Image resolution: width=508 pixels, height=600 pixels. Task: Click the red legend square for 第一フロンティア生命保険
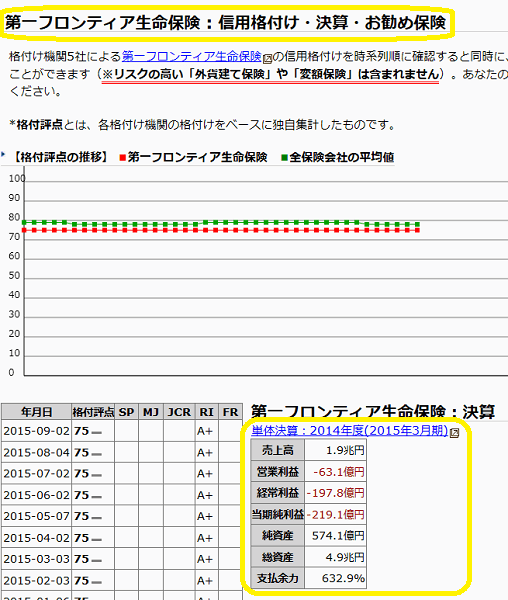123,158
